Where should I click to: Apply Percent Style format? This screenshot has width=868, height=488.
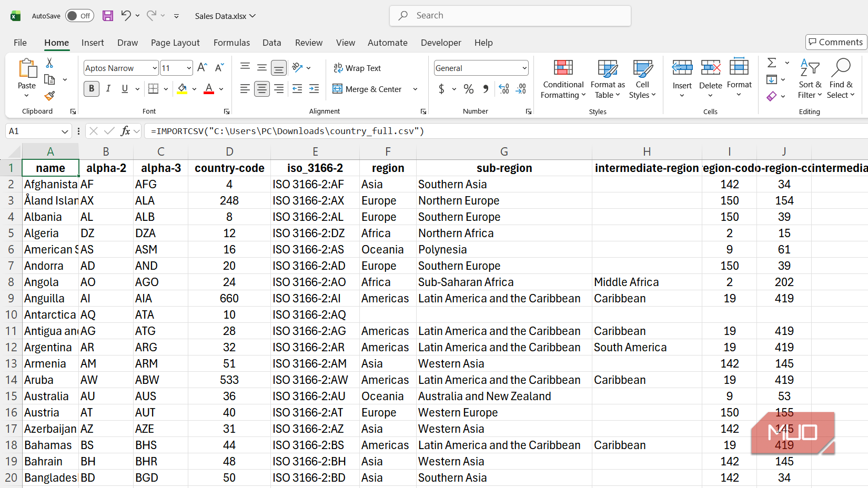469,89
